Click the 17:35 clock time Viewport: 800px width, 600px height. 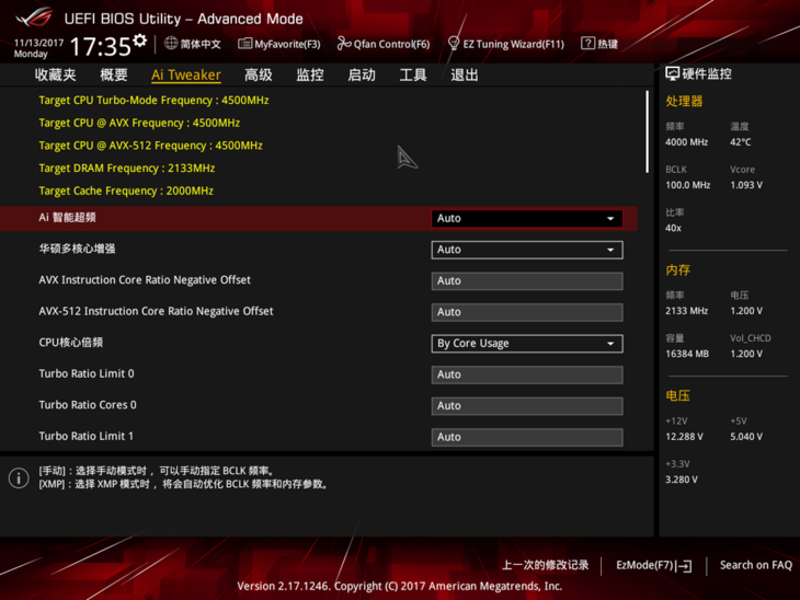101,46
